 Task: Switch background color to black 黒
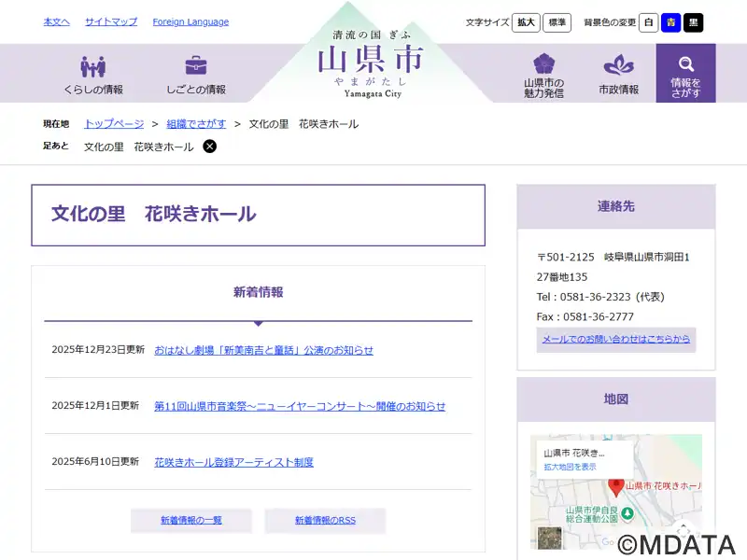coord(693,22)
